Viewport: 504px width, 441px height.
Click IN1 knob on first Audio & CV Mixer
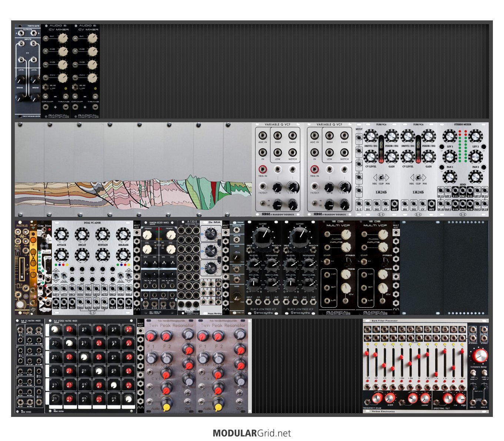[63, 38]
